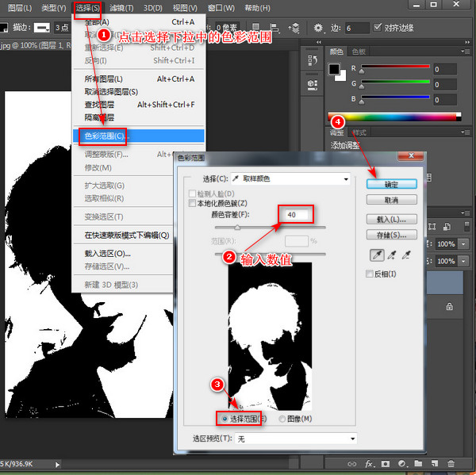476x475 pixels.
Task: Switch to the 样式 tab
Action: [x=359, y=132]
